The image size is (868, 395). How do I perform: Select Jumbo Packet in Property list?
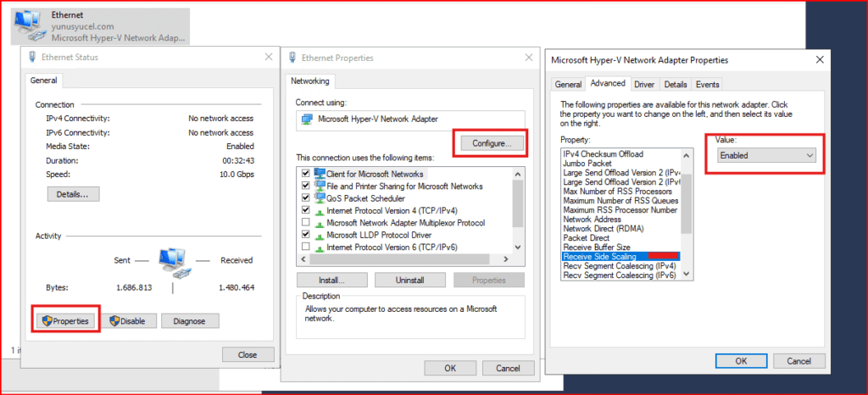[587, 164]
